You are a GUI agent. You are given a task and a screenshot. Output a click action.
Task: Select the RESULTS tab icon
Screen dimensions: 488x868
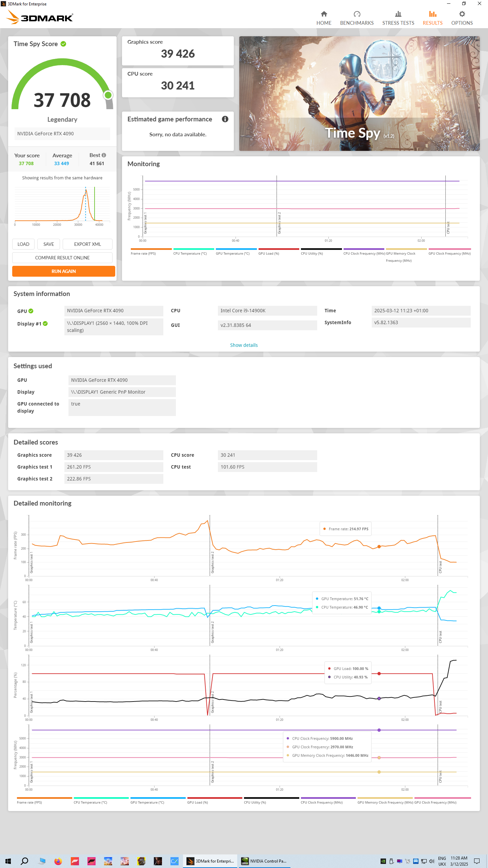(432, 14)
